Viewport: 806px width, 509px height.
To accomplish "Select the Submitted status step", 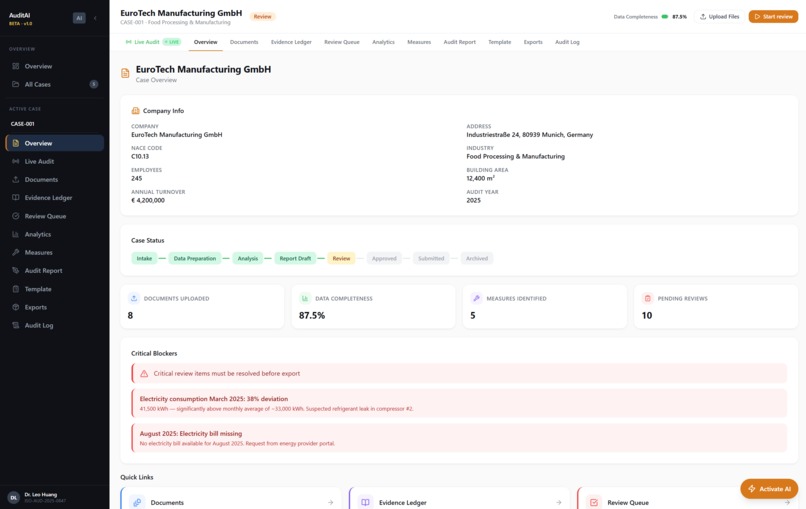I will pos(431,258).
